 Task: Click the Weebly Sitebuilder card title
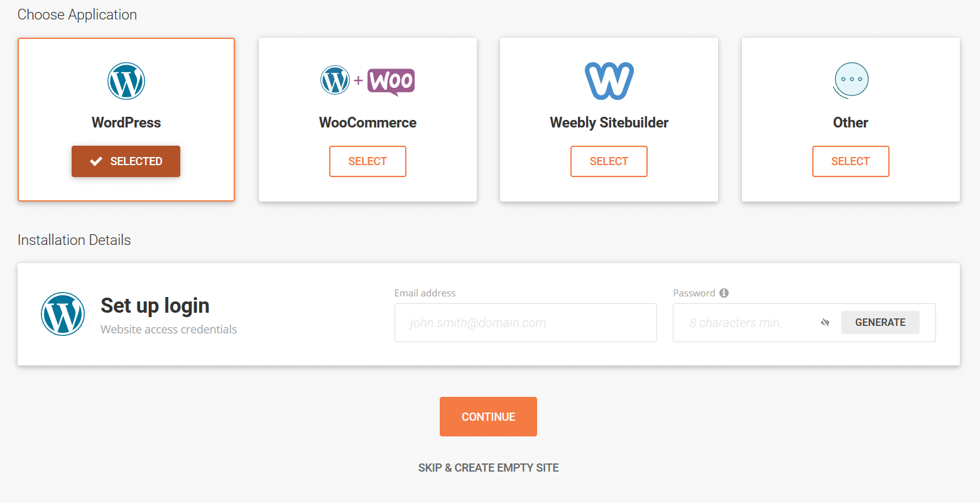609,122
